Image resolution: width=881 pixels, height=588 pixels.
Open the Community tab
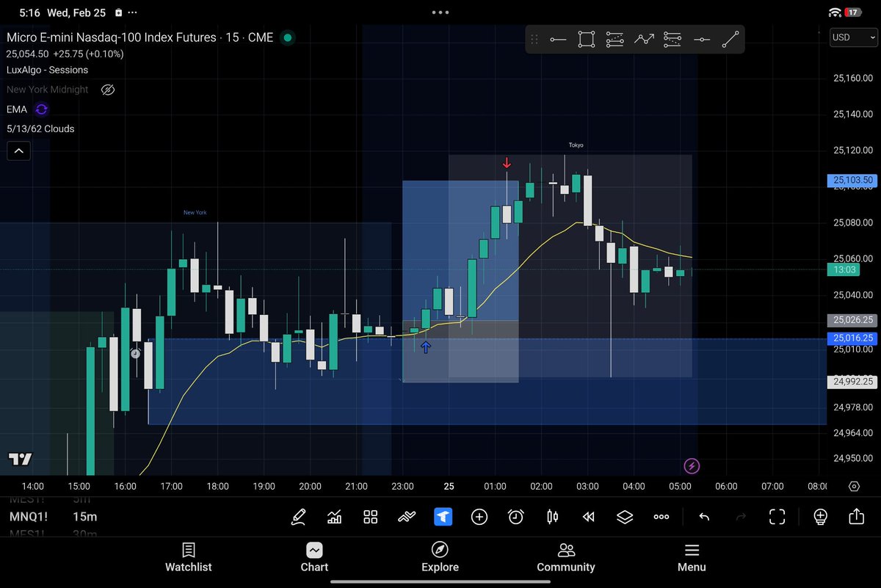coord(566,557)
